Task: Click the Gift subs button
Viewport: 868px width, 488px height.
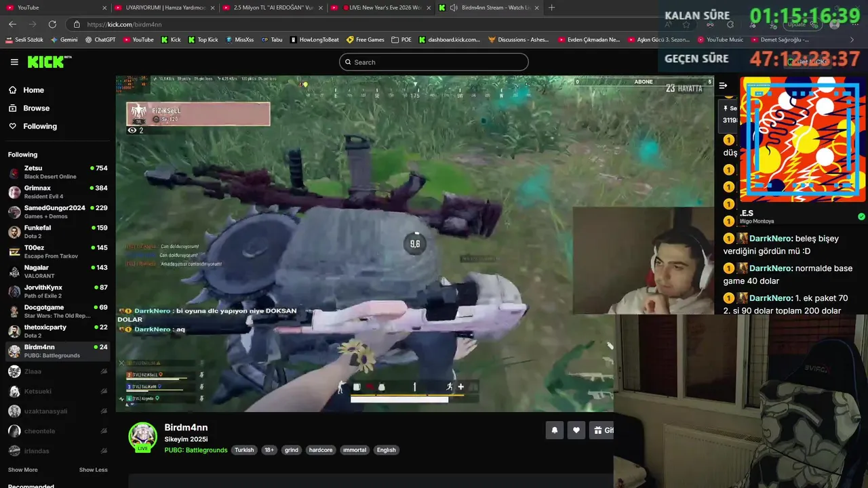Action: click(601, 430)
